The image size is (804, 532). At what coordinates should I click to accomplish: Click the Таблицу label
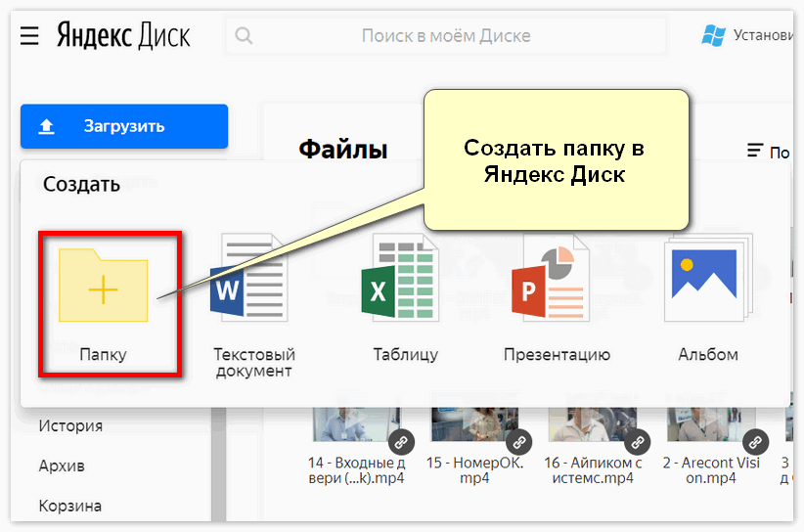pos(406,355)
